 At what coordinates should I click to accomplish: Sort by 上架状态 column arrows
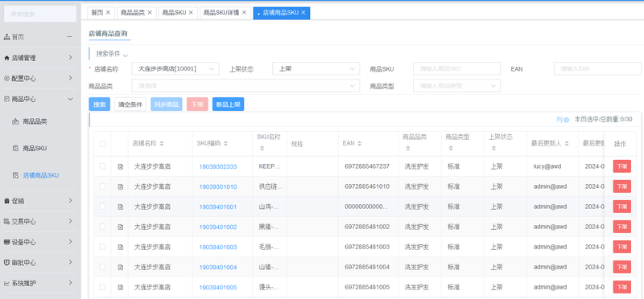[493, 148]
